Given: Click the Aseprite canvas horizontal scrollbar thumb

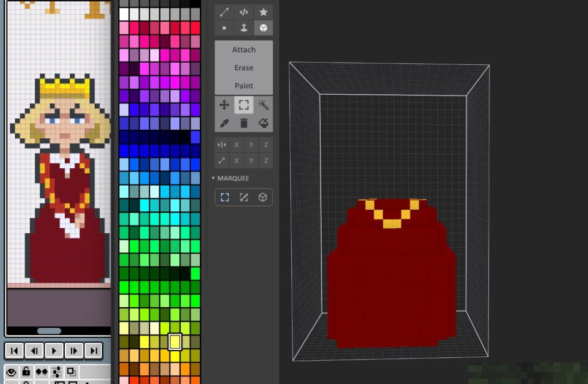Looking at the screenshot, I should [49, 331].
